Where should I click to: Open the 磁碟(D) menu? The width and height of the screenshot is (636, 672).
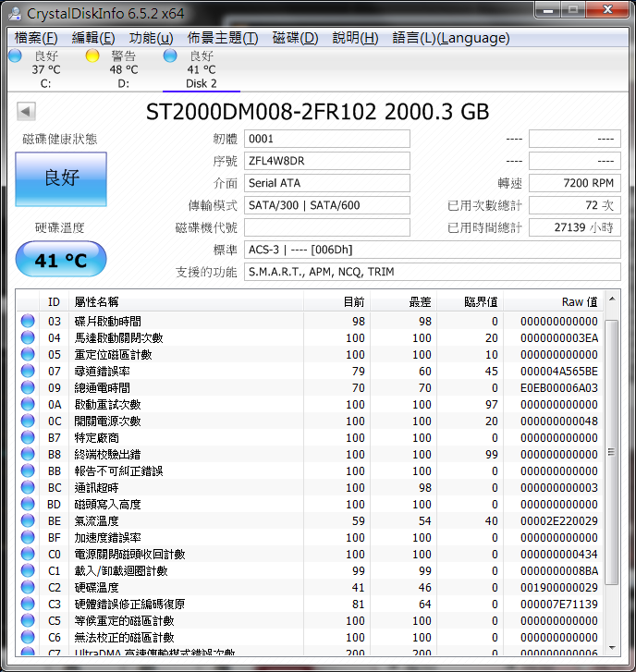295,38
